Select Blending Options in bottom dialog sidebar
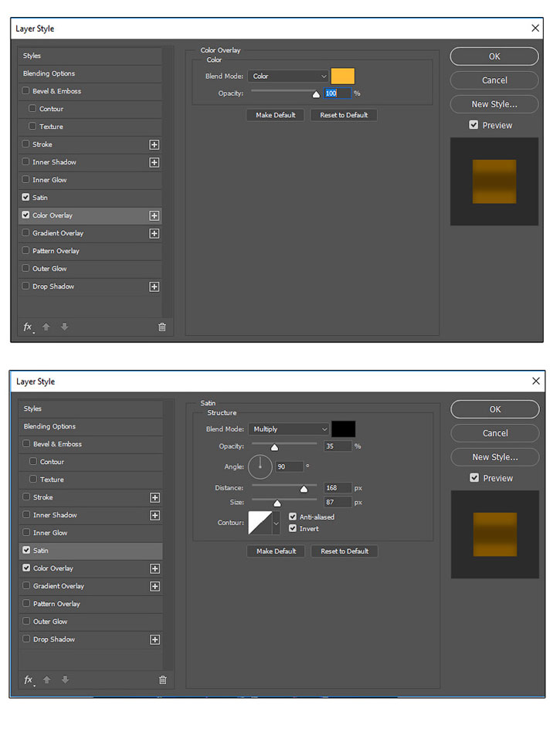Viewport: 560px width, 742px height. 91,427
